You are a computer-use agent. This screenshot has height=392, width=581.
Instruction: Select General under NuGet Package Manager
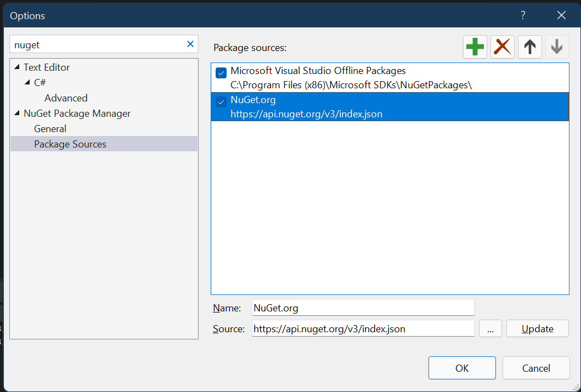[x=50, y=128]
